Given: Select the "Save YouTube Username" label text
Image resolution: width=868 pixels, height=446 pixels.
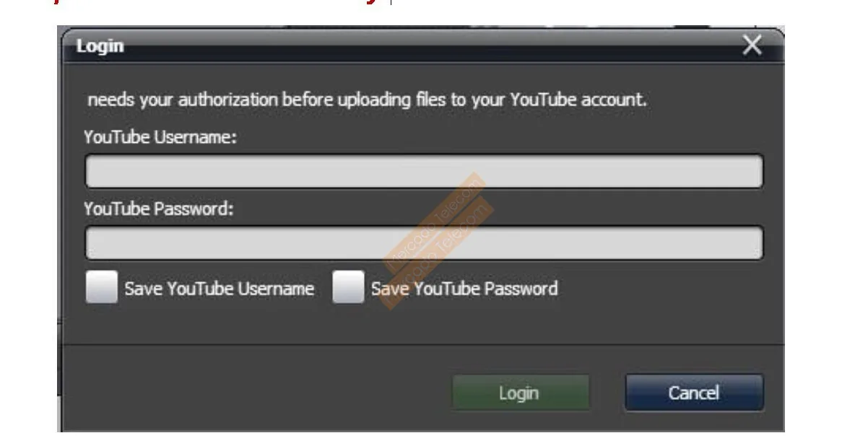Looking at the screenshot, I should (x=220, y=289).
